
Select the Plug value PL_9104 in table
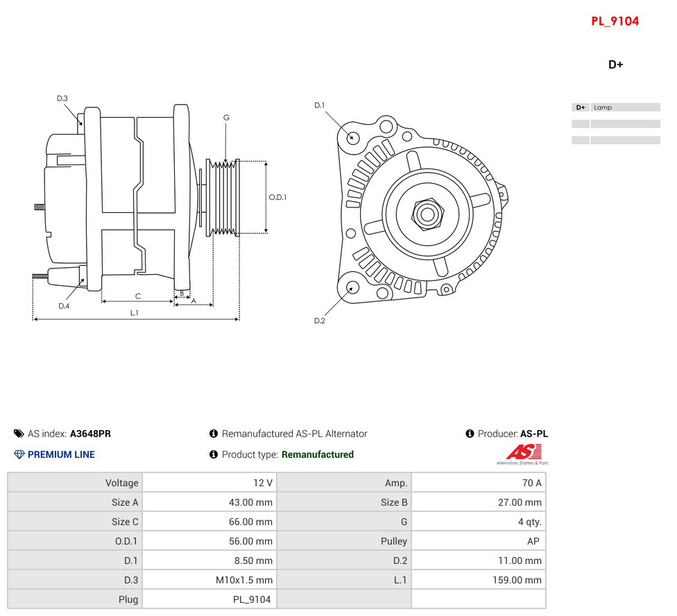pyautogui.click(x=252, y=599)
